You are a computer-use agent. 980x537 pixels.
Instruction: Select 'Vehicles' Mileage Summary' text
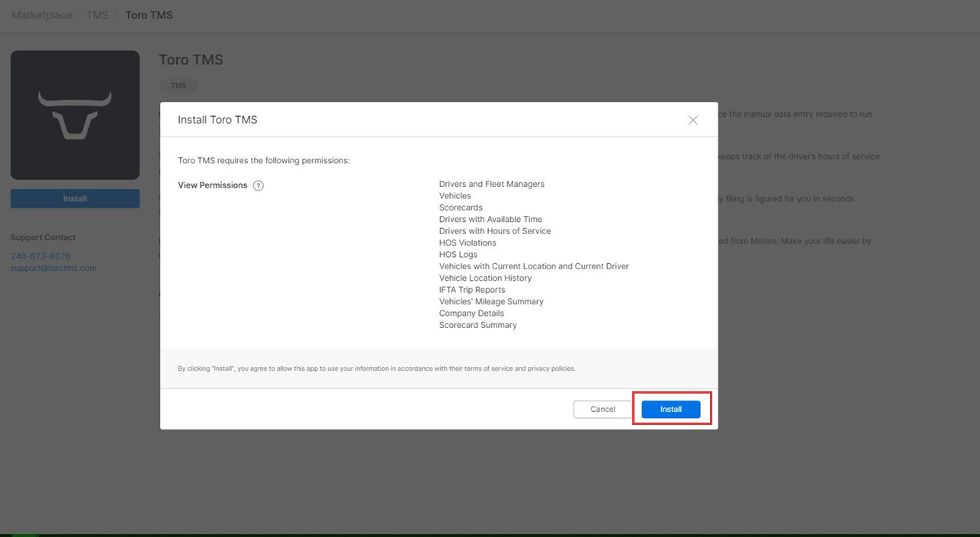click(x=491, y=301)
